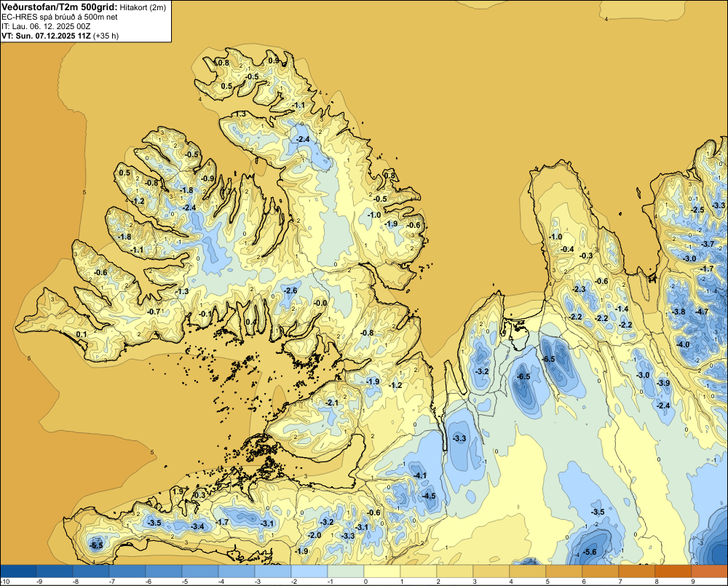Select the -3.9 temperature value
The width and height of the screenshot is (728, 586).
coord(663,383)
